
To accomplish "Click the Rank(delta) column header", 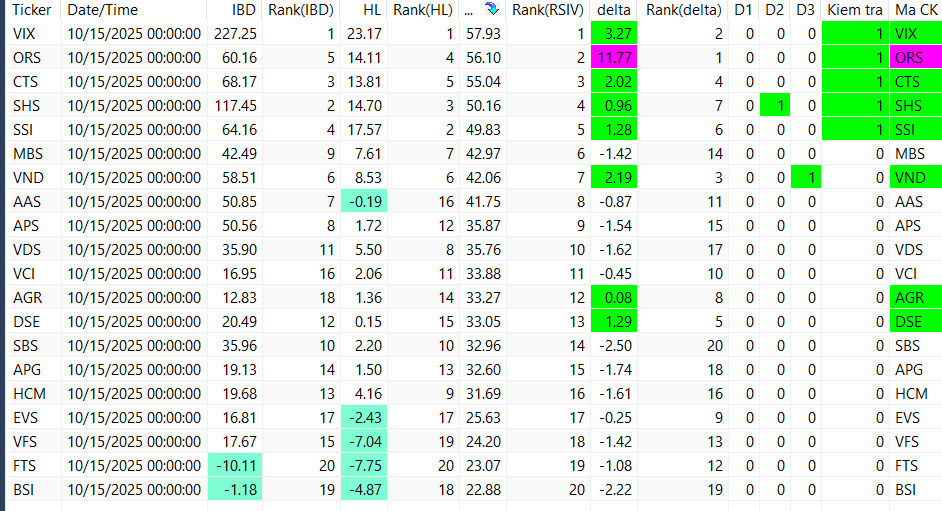I will pos(684,10).
